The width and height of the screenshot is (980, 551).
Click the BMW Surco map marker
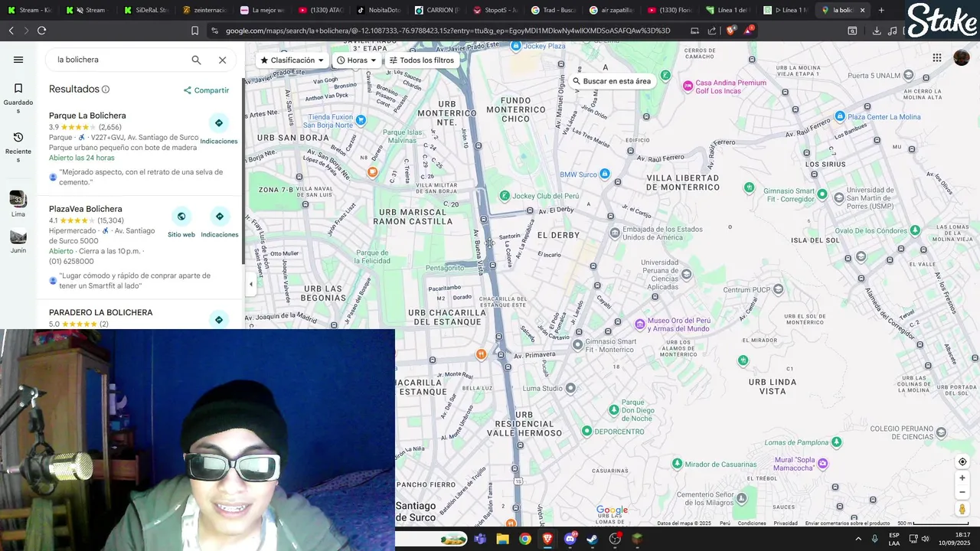[605, 174]
